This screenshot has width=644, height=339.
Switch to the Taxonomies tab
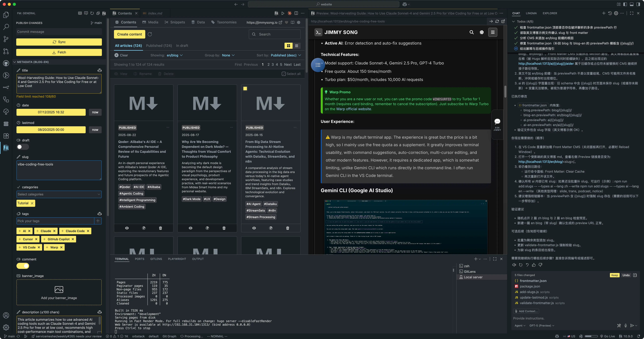(x=224, y=22)
